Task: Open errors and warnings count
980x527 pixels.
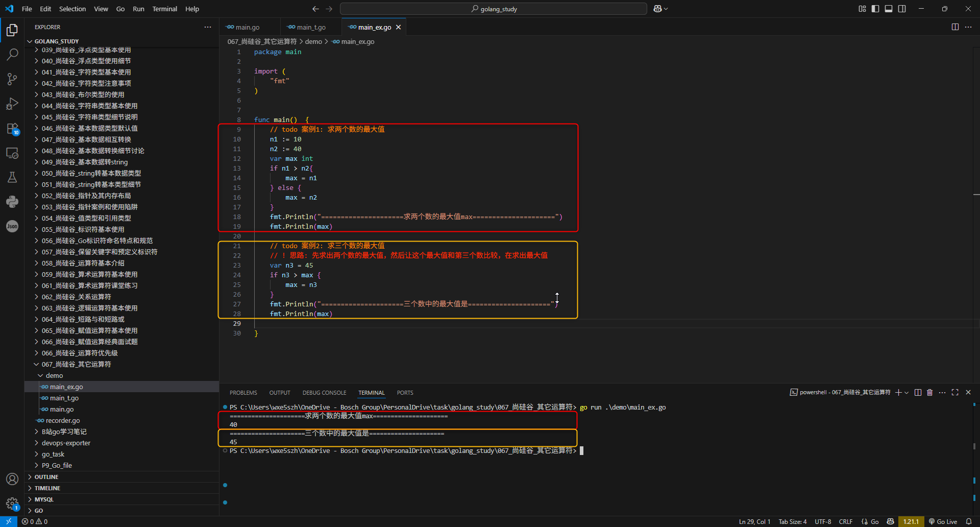Action: (35, 521)
